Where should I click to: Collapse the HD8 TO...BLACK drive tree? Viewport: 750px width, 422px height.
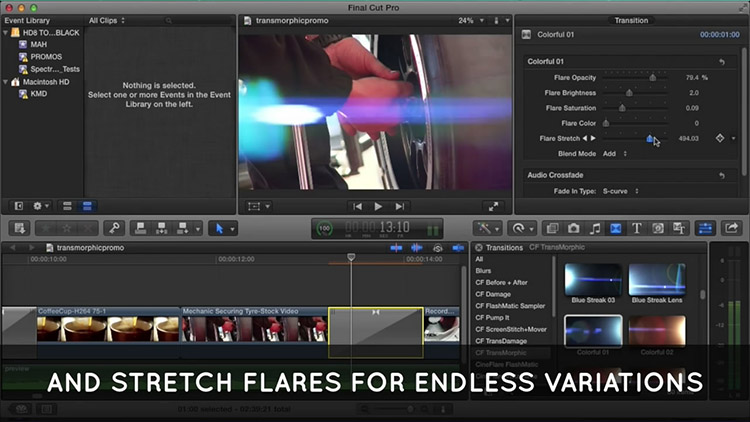(5, 33)
